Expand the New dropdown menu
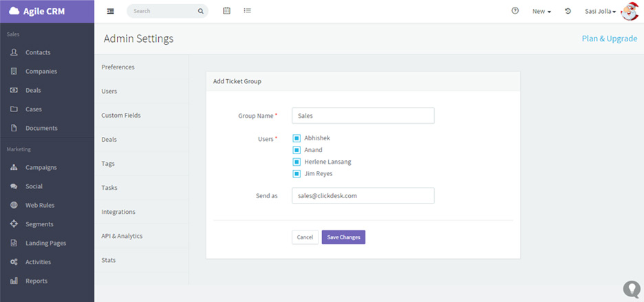The width and height of the screenshot is (644, 302). click(541, 12)
